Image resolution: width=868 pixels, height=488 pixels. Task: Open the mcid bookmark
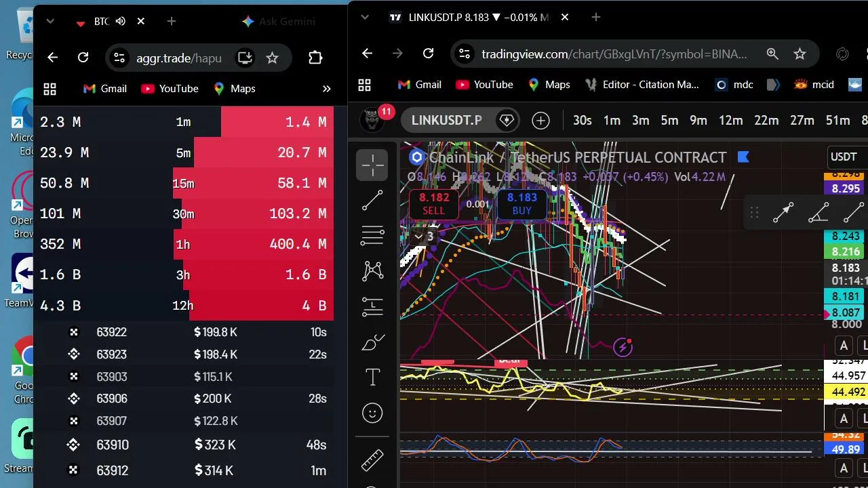[x=814, y=85]
